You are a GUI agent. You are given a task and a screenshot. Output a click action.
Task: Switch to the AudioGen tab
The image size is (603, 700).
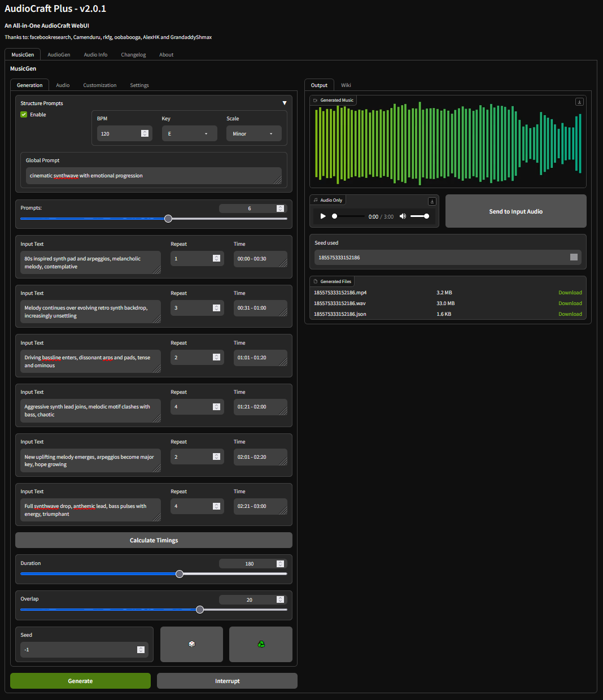click(x=59, y=54)
